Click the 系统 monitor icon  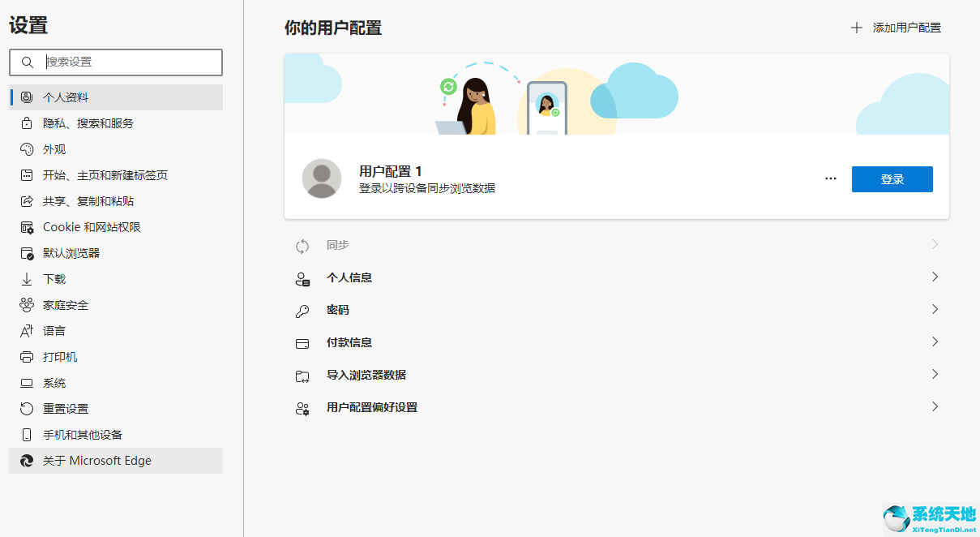coord(27,382)
